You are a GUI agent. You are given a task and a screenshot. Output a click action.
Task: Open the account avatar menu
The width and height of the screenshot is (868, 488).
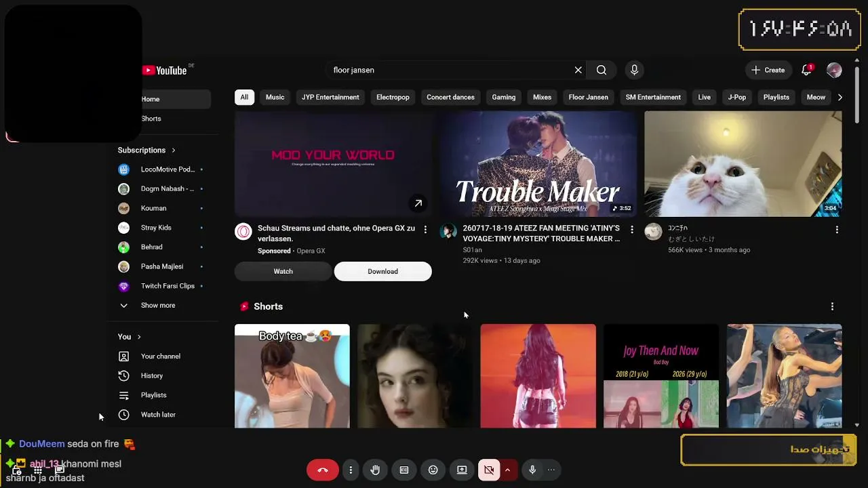click(834, 70)
